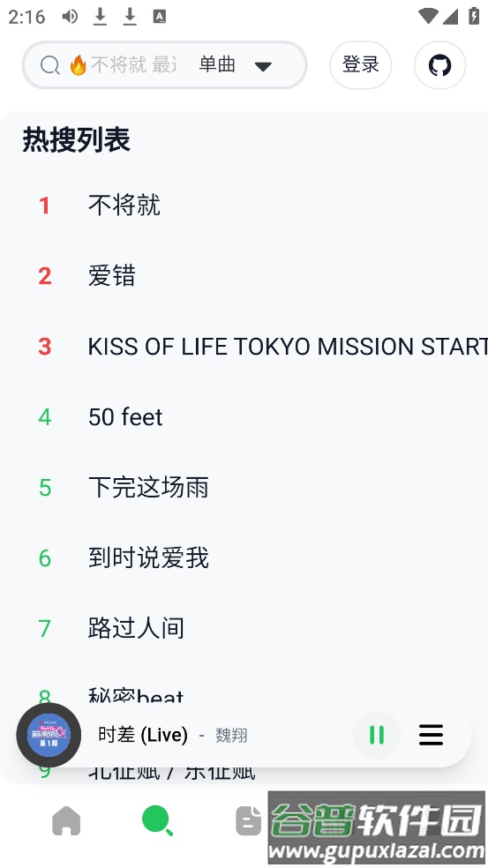Open the document tab icon in bottom bar
Viewport: 488px width, 868px height.
[x=248, y=820]
